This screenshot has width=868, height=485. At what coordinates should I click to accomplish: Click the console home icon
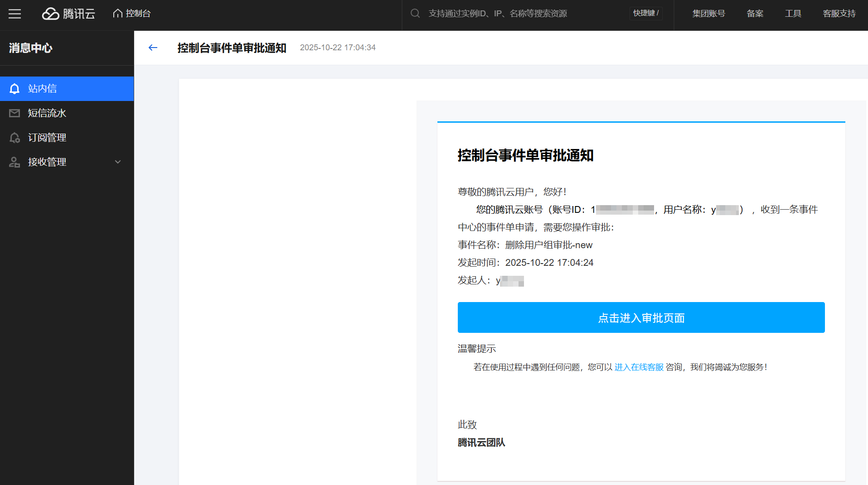(118, 14)
